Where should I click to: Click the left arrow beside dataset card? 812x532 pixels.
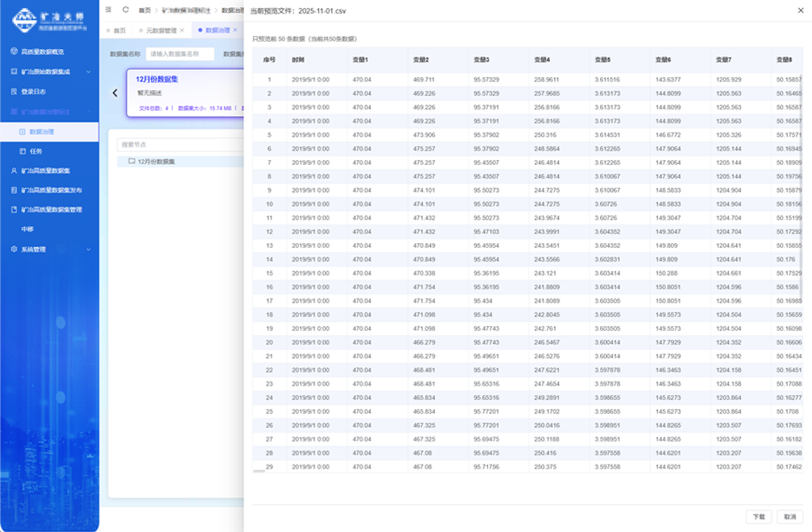tap(115, 93)
